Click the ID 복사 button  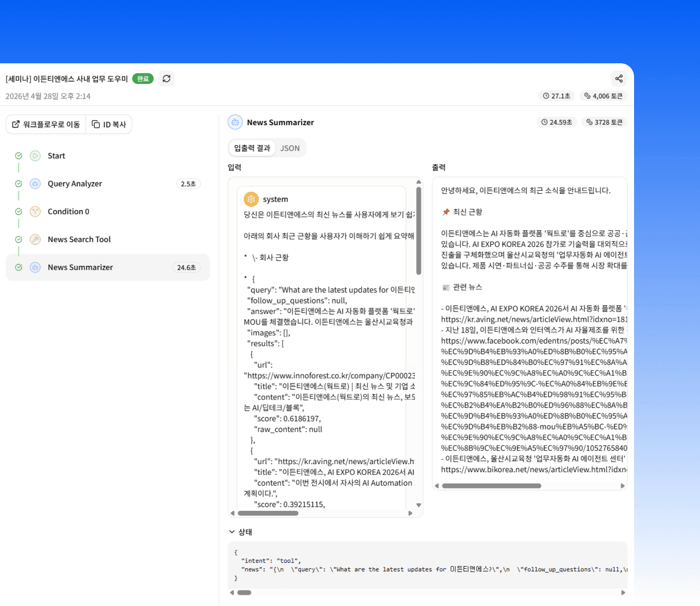click(x=109, y=124)
